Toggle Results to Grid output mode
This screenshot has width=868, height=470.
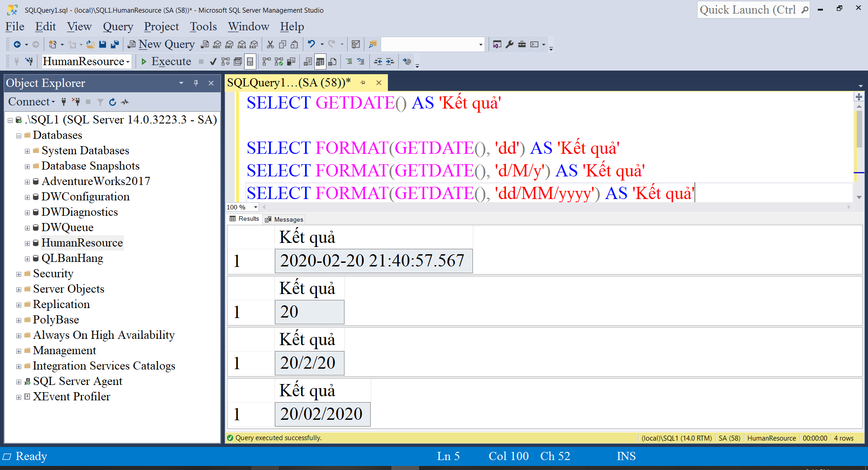pyautogui.click(x=320, y=62)
